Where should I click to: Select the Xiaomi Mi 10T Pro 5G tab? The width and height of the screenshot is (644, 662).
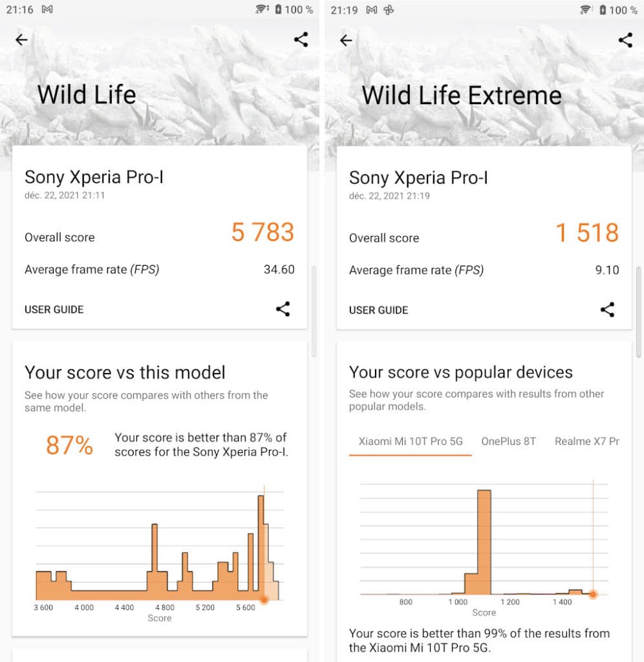coord(411,441)
